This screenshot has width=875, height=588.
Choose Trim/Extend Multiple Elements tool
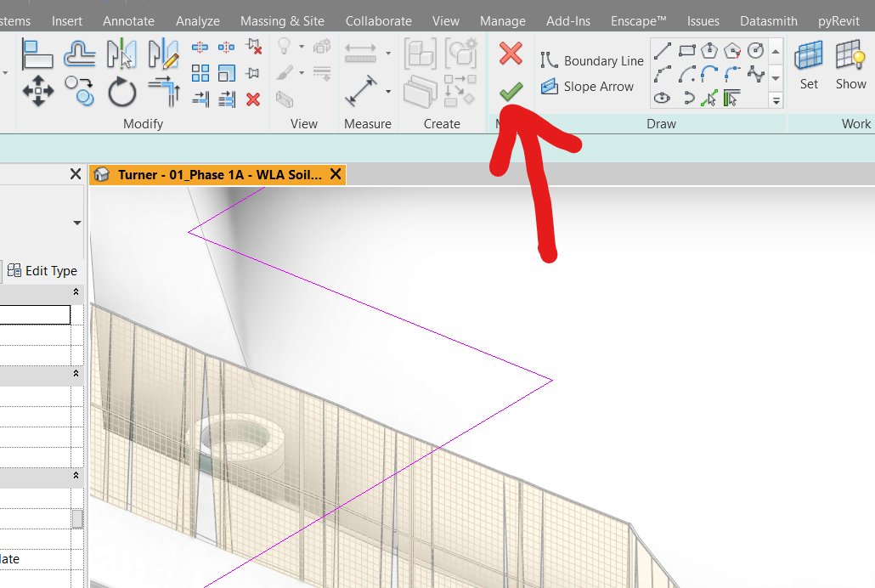tap(227, 99)
